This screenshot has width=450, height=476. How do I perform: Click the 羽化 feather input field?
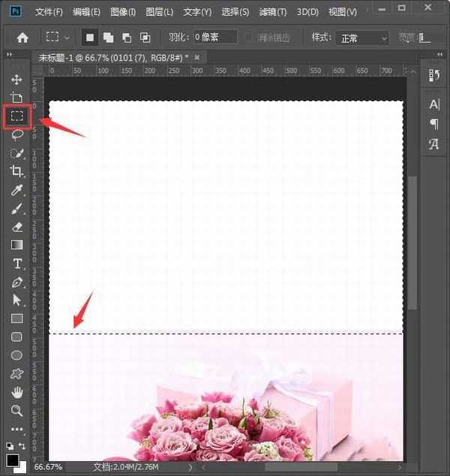click(x=214, y=37)
